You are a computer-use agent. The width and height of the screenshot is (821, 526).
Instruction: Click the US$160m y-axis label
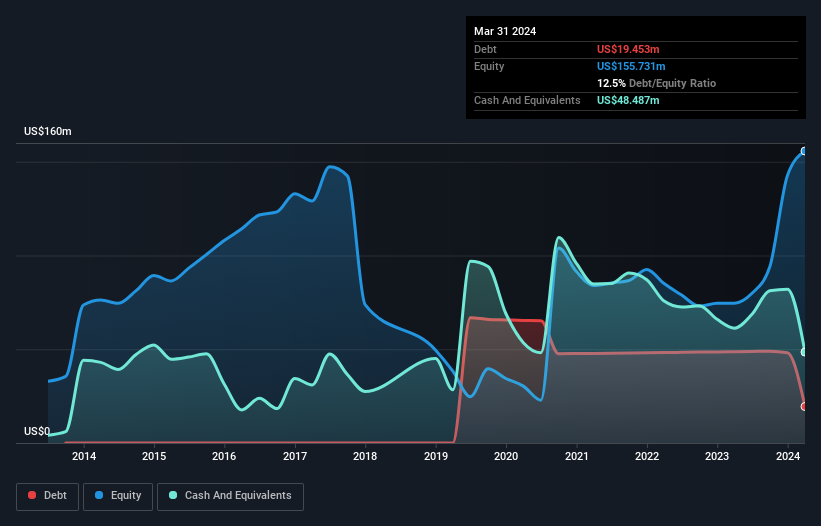click(x=48, y=131)
